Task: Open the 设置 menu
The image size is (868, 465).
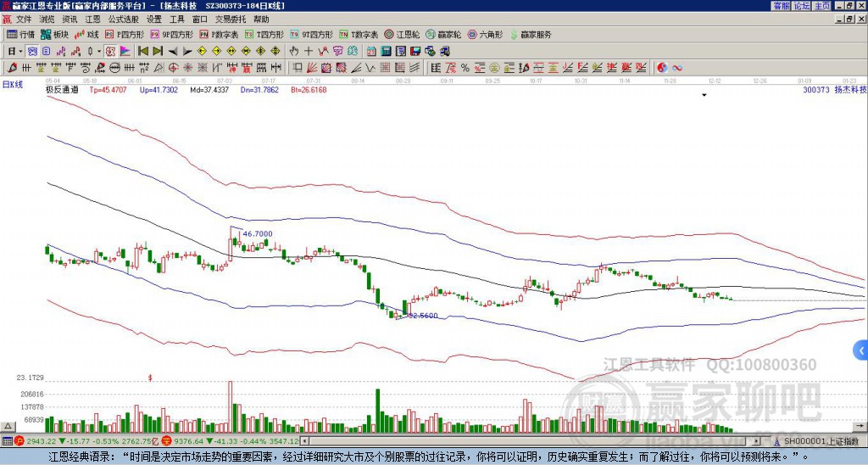Action: 154,20
